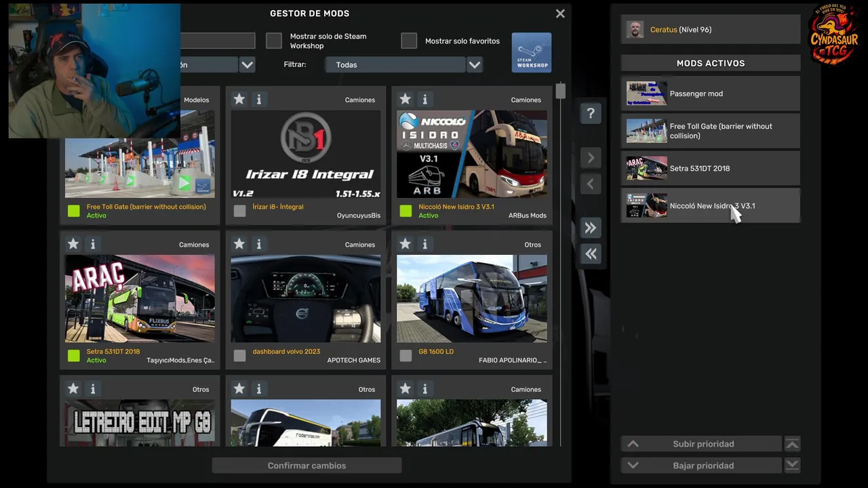Uncheck the Free Toll Gate mod checkbox
The image size is (868, 488).
tap(74, 211)
